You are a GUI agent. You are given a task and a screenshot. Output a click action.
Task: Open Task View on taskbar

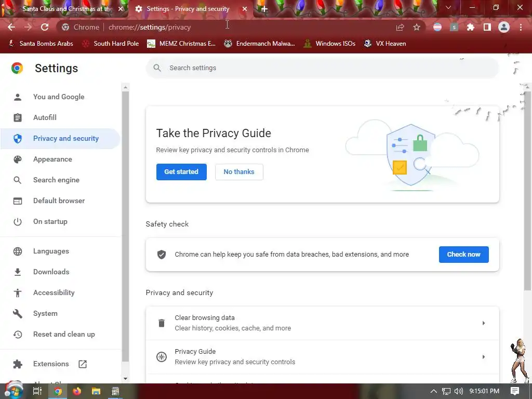pos(37,391)
